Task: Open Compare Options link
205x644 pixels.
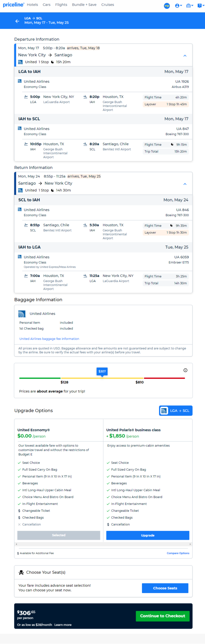Action: [x=178, y=553]
